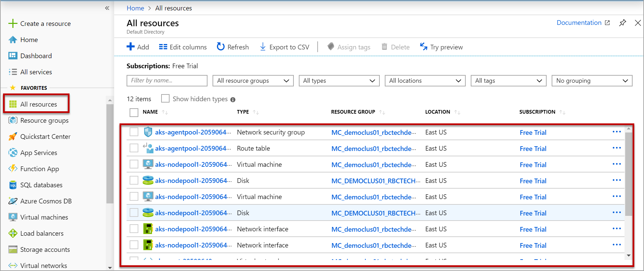The height and width of the screenshot is (271, 644).
Task: Expand the No grouping dropdown
Action: 592,81
